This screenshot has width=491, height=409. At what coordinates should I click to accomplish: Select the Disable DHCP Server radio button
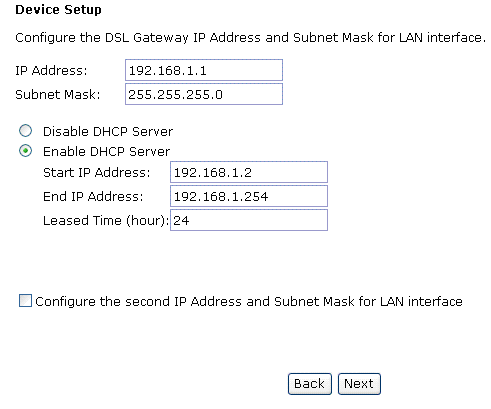26,131
